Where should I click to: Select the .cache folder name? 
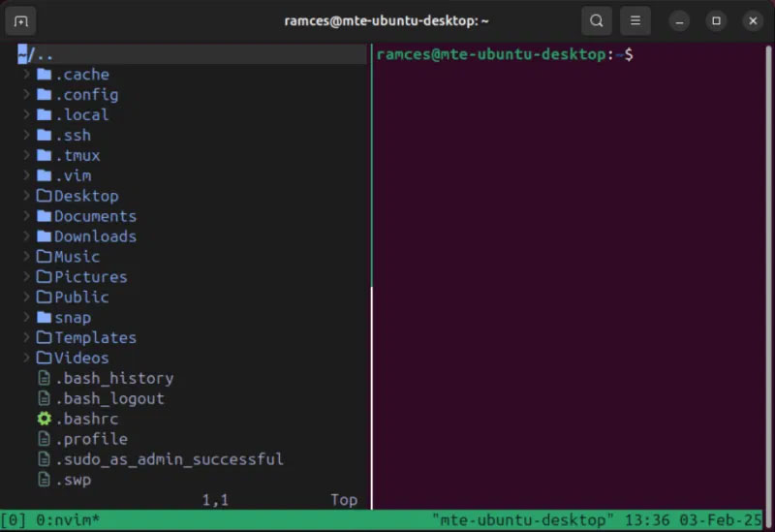point(82,75)
